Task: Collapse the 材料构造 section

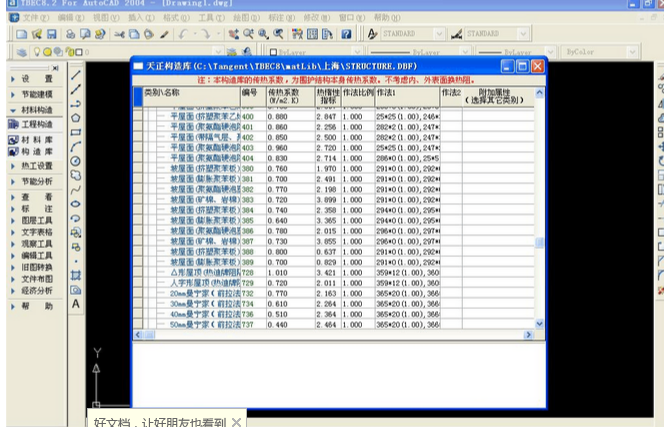Action: 13,110
